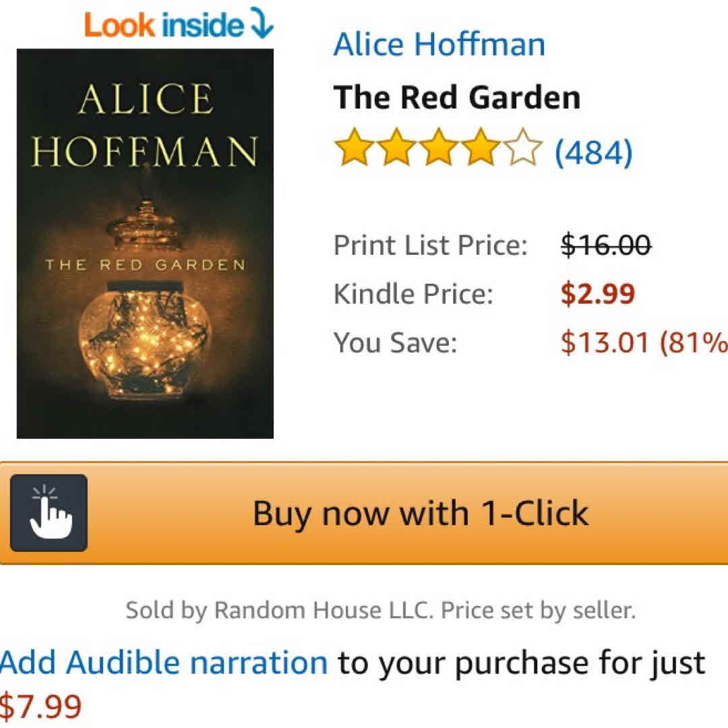The height and width of the screenshot is (728, 728).
Task: Click the Kindle Price label
Action: 413,294
